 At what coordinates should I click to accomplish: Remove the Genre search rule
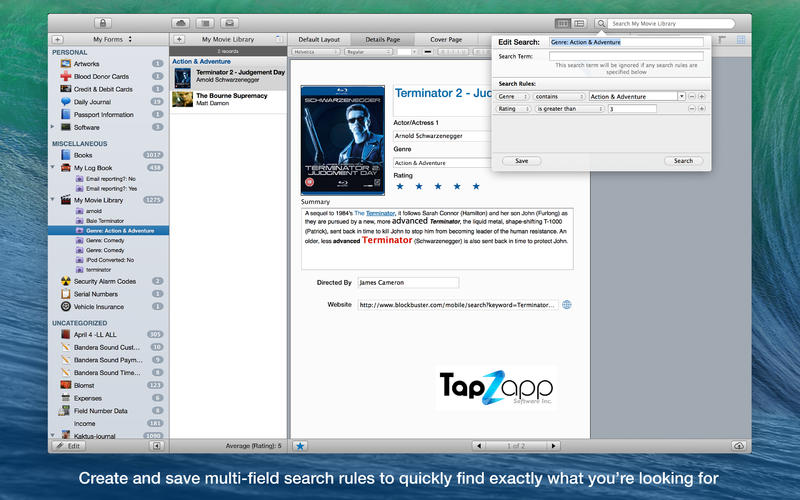(692, 96)
